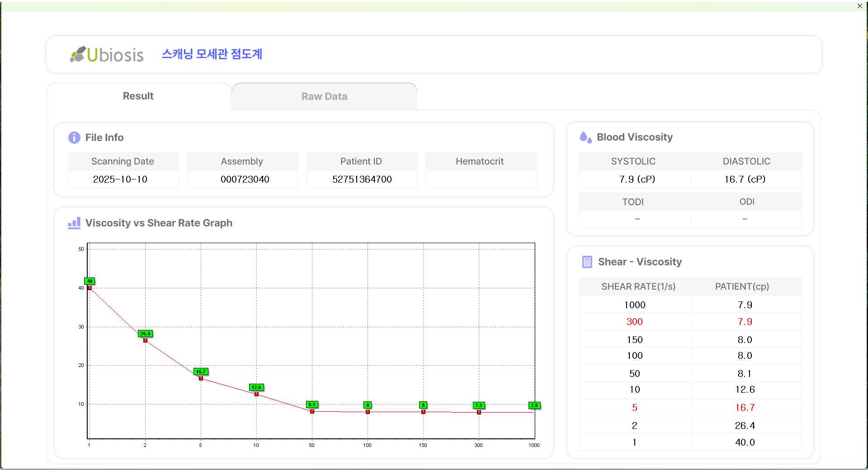Click the 16.7 data point label on graph

201,371
